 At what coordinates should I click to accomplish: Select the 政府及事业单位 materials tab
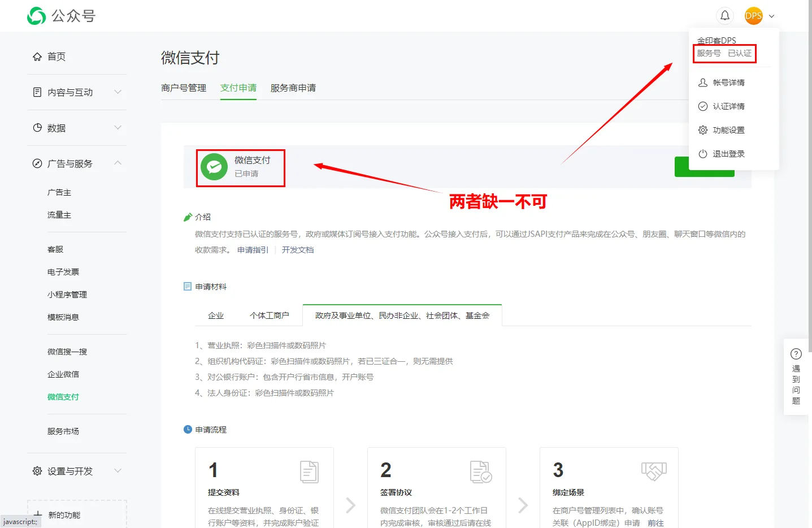click(x=402, y=315)
